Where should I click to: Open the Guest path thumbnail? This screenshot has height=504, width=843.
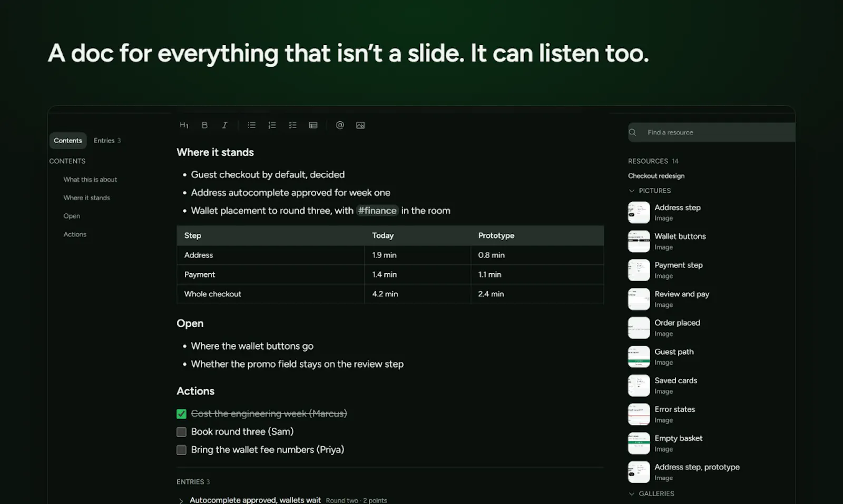[x=639, y=357]
